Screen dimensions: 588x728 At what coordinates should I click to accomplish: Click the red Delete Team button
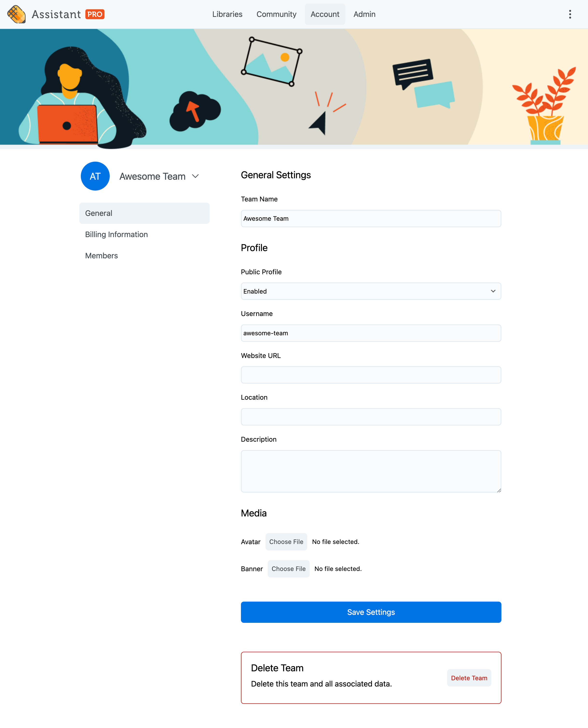469,678
